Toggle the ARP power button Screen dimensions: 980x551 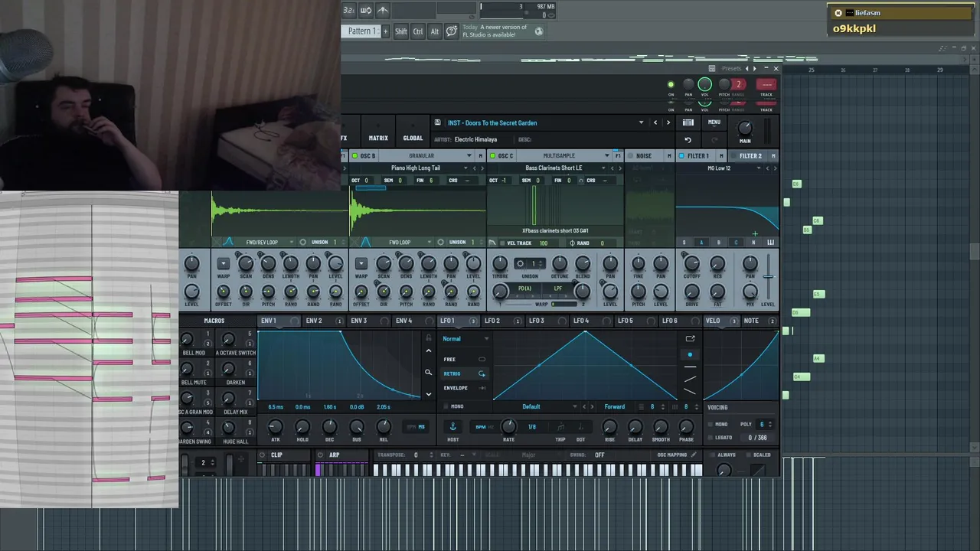[x=320, y=455]
